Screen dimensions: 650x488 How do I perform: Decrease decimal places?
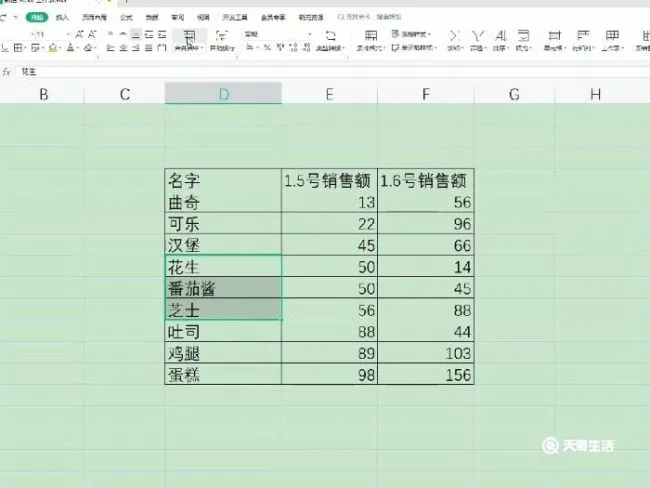(x=306, y=48)
